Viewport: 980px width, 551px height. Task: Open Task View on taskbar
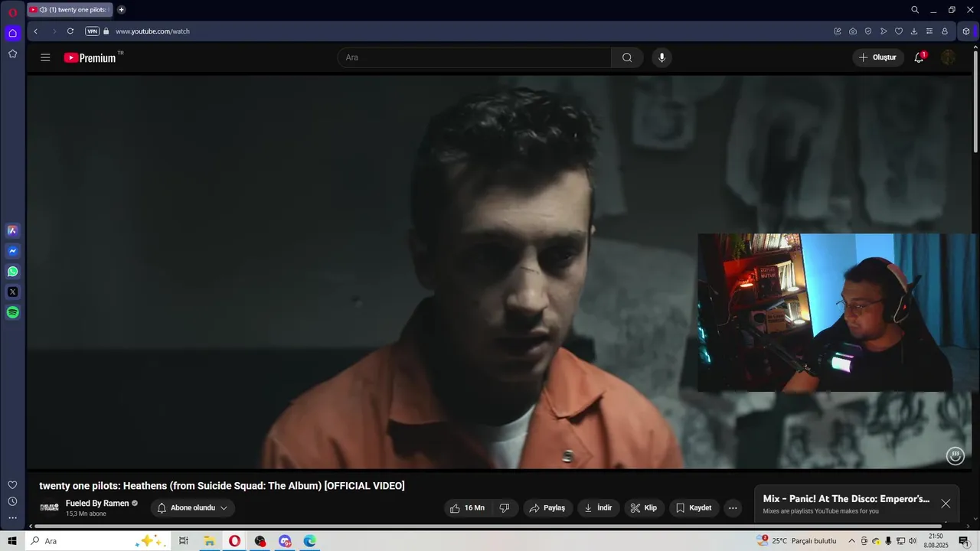click(184, 541)
